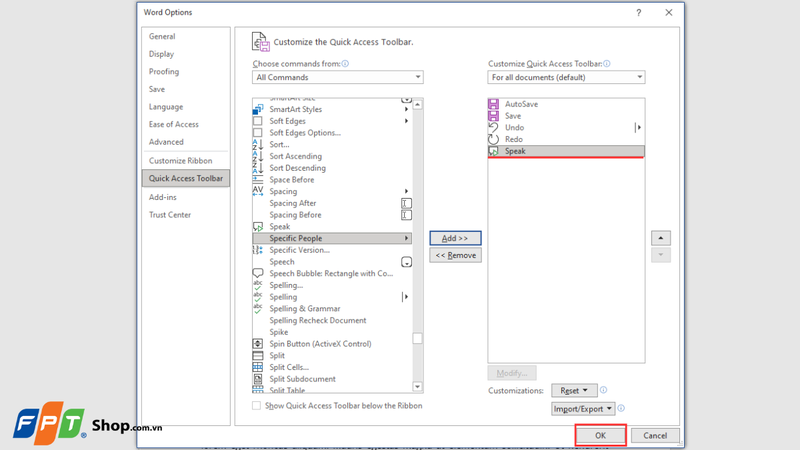800x450 pixels.
Task: Click the Sort Ascending icon
Action: [258, 156]
